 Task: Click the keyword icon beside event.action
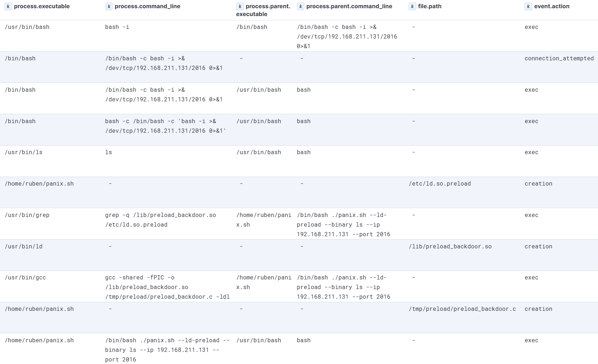click(528, 6)
